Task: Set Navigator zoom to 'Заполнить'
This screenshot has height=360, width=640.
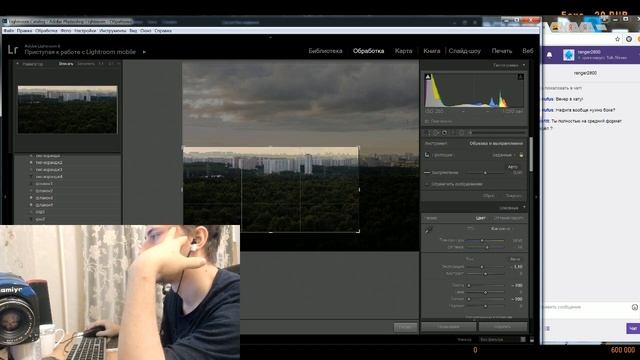Action: click(86, 64)
